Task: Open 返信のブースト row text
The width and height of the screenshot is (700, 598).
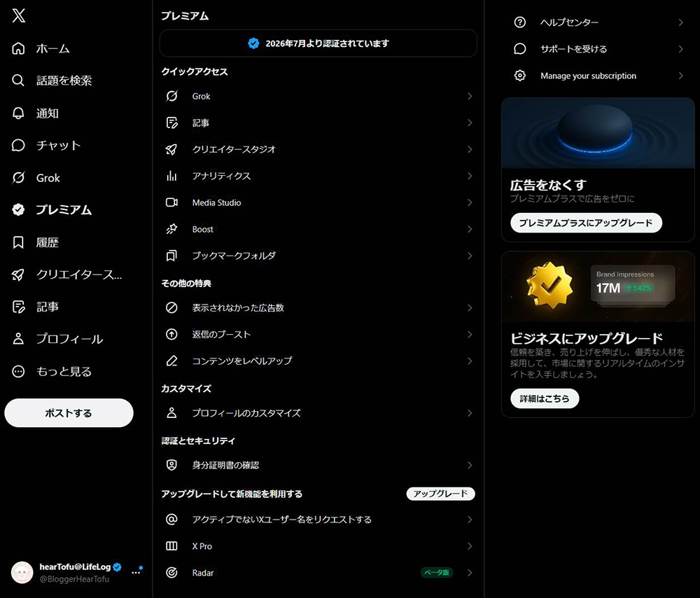Action: 221,334
